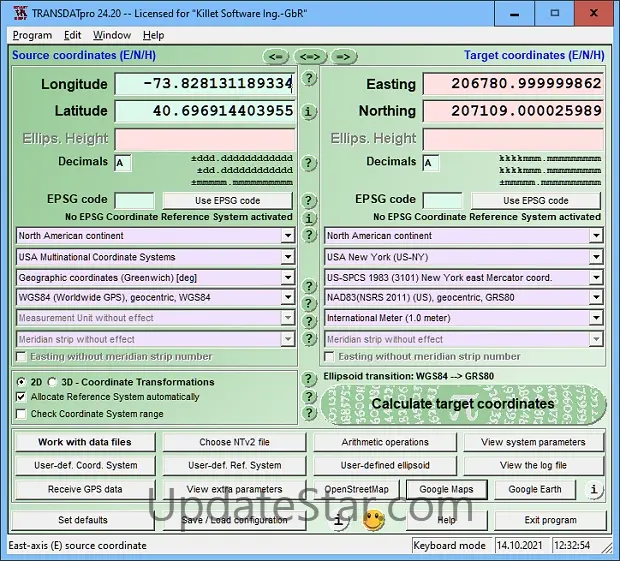The image size is (620, 561).
Task: Click into the Longitude input field
Action: [x=205, y=84]
